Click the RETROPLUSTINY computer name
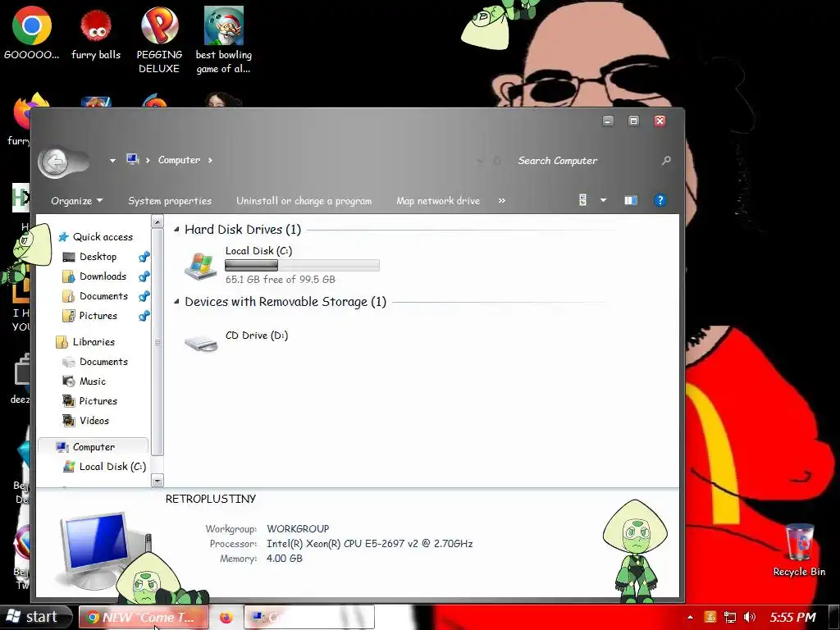Screen dimensions: 840x630 (x=211, y=500)
